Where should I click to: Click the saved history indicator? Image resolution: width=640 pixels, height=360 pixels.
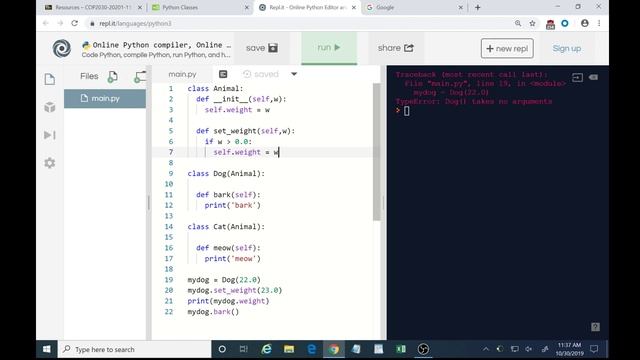coord(260,74)
